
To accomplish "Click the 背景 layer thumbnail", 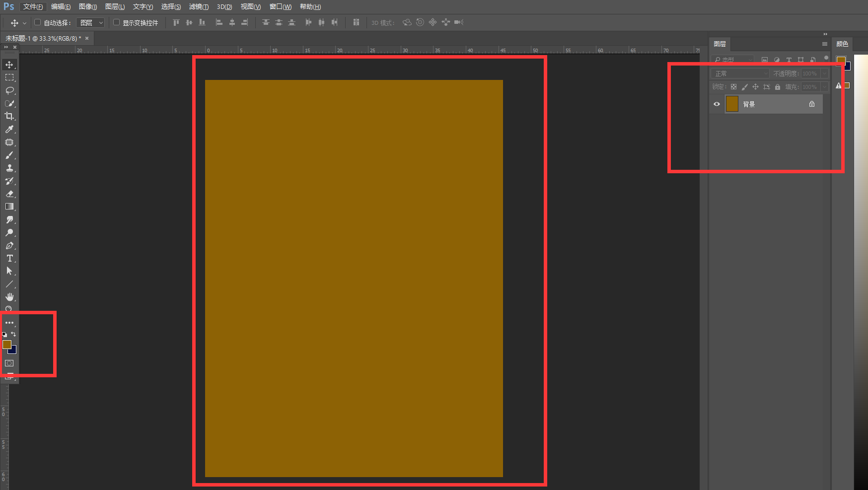I will 732,104.
